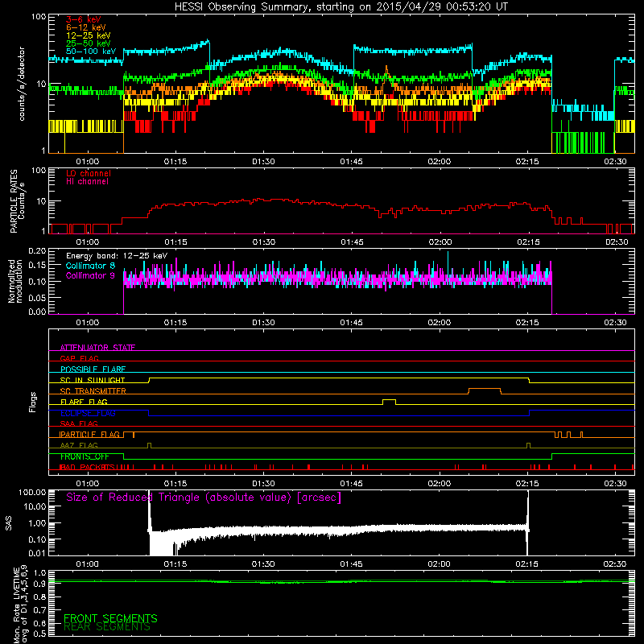Click the 0.20 value on modulation y-axis
Screen dimensions: 644x644
(37, 250)
